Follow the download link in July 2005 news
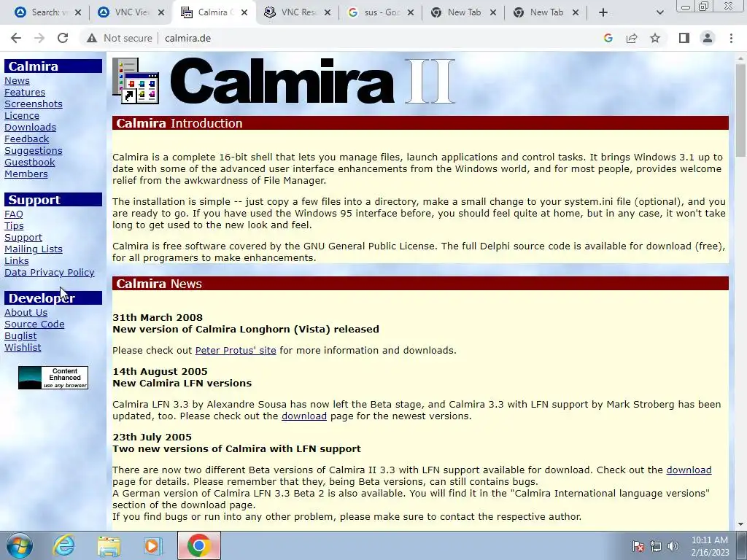747x560 pixels. tap(689, 470)
